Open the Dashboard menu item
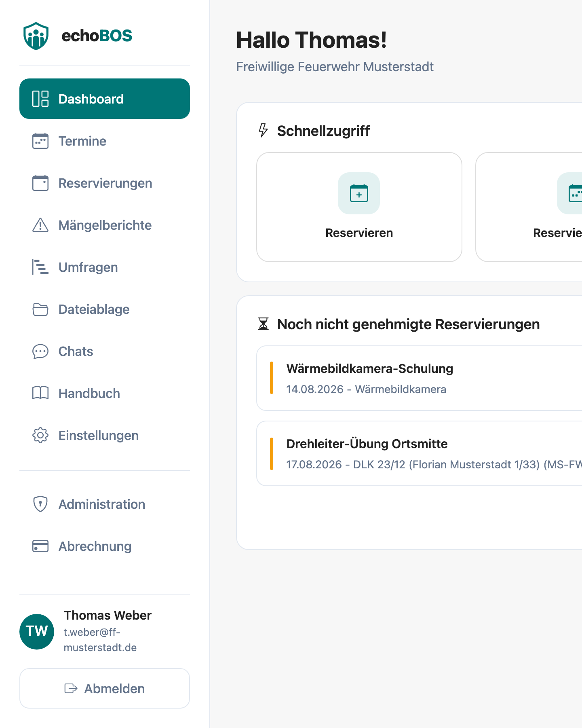582x728 pixels. pos(105,99)
